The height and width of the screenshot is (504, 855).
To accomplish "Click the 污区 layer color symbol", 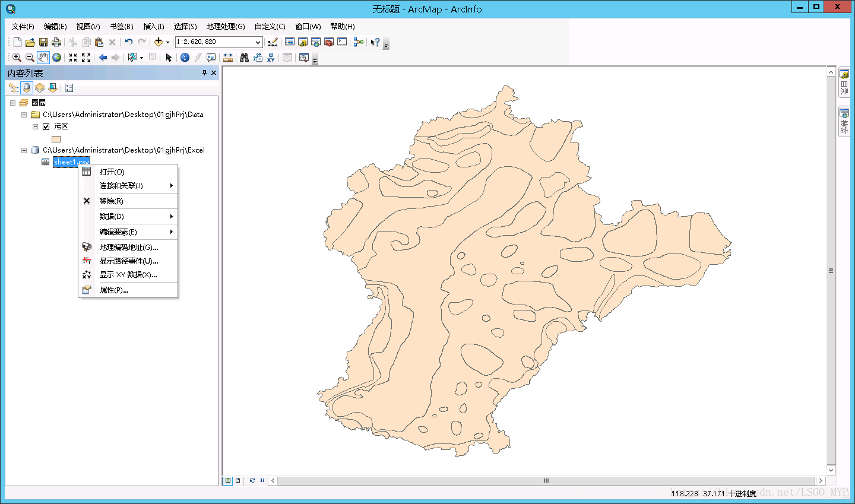I will (56, 139).
